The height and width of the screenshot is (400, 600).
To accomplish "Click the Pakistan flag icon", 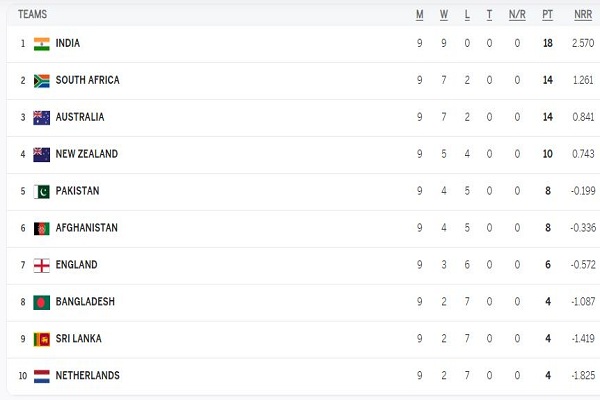I will tap(41, 191).
